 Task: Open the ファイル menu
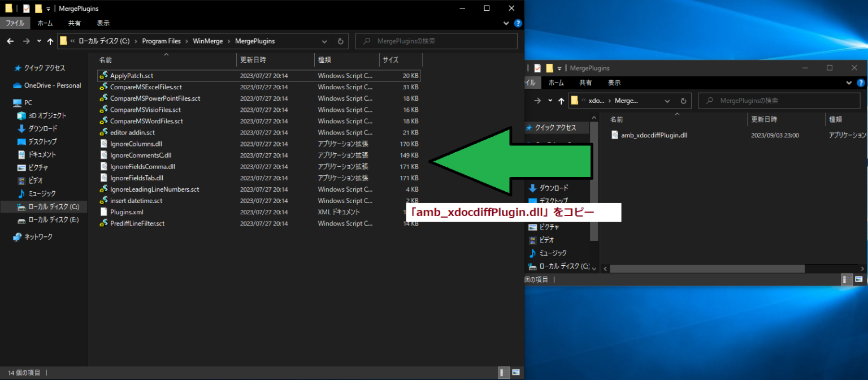click(15, 23)
